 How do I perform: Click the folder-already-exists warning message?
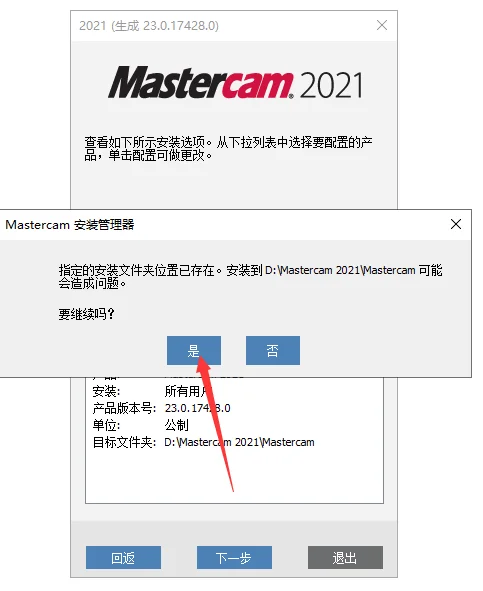pos(250,276)
